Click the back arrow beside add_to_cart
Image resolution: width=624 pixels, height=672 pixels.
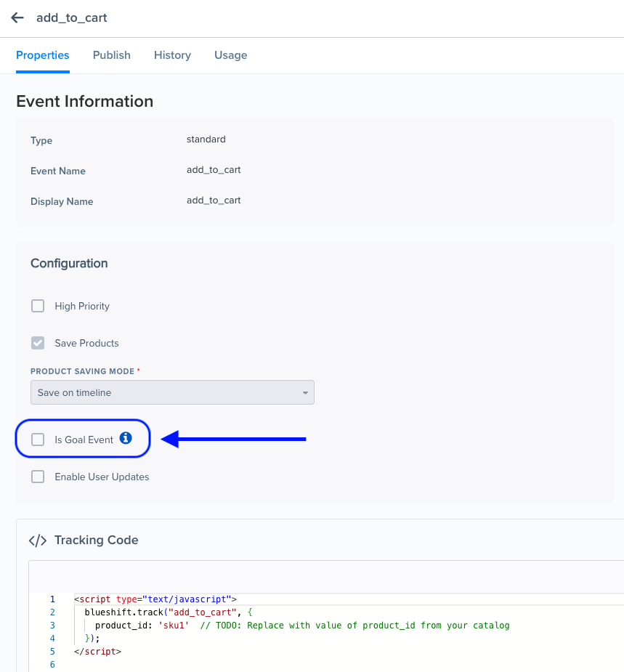pos(17,17)
